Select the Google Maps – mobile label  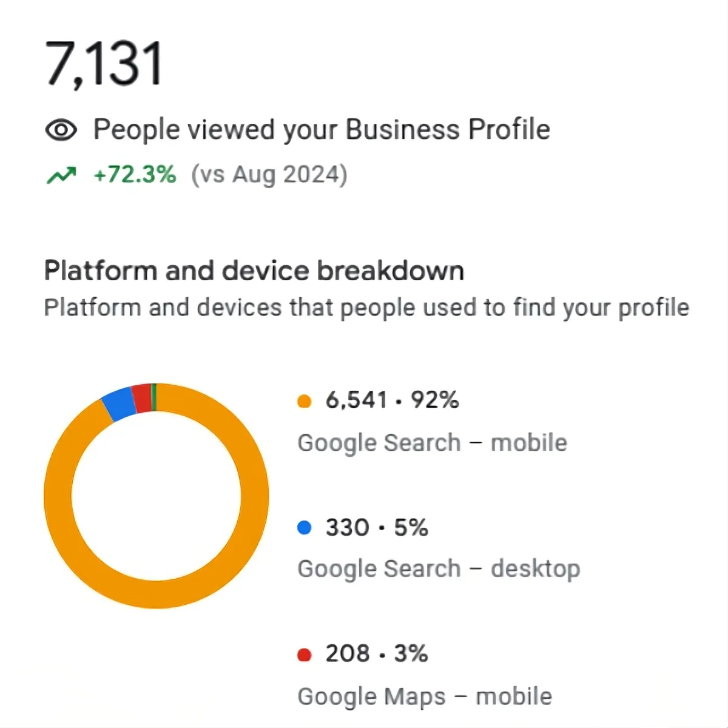(425, 696)
